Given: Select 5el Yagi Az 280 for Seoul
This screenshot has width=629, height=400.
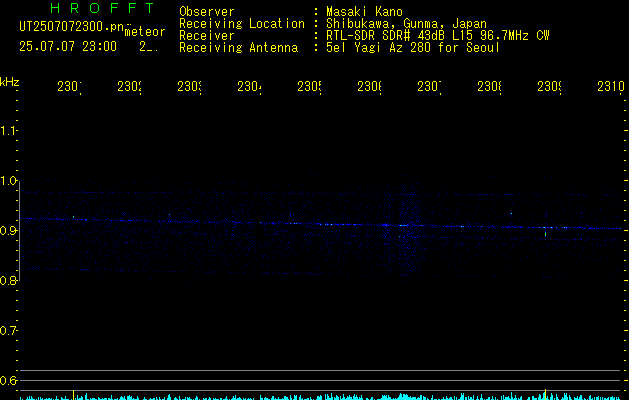Looking at the screenshot, I should [413, 48].
